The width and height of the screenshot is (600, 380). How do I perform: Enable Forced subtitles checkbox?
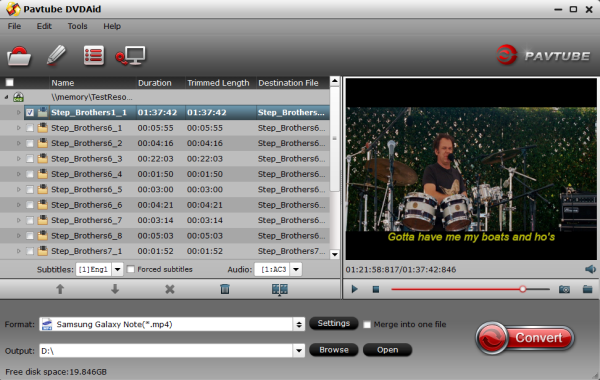[x=131, y=269]
